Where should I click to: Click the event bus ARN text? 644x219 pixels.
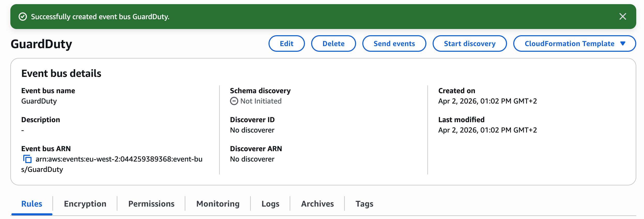(x=112, y=164)
